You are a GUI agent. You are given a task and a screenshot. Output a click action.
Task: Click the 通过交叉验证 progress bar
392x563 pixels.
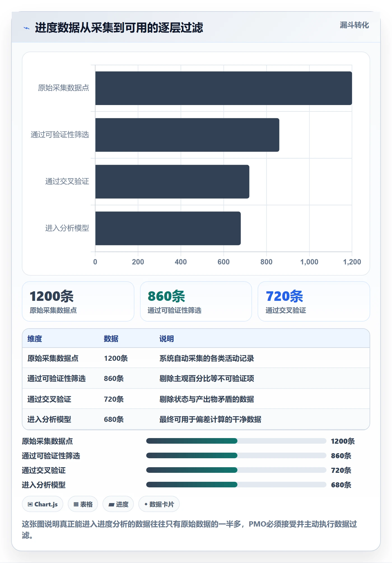(236, 470)
